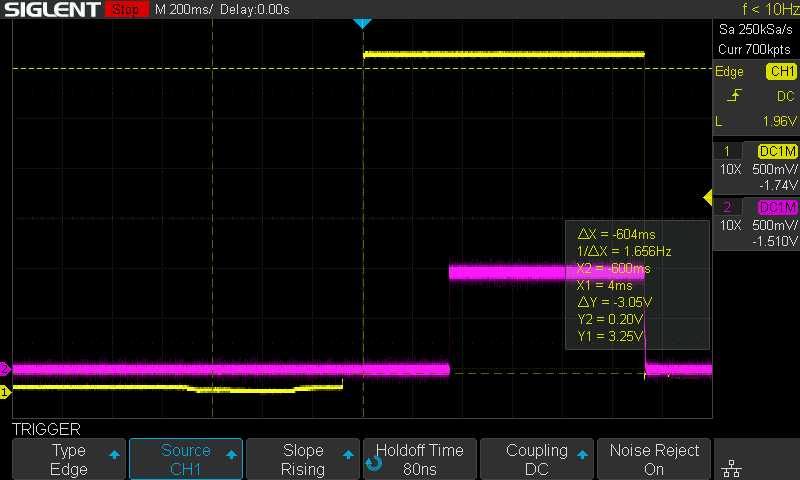The height and width of the screenshot is (480, 800).
Task: Select the channel 2 magenta ground marker
Action: 5,368
